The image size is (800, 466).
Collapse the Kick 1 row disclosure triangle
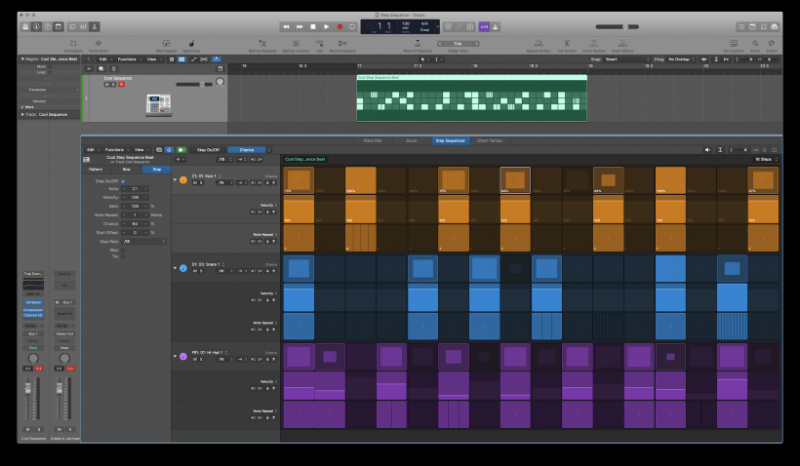(x=175, y=180)
